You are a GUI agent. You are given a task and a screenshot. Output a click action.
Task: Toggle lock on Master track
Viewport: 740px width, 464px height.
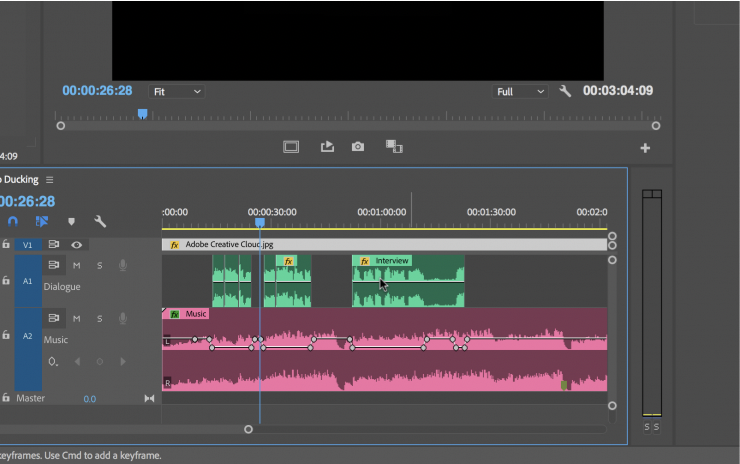[6, 398]
